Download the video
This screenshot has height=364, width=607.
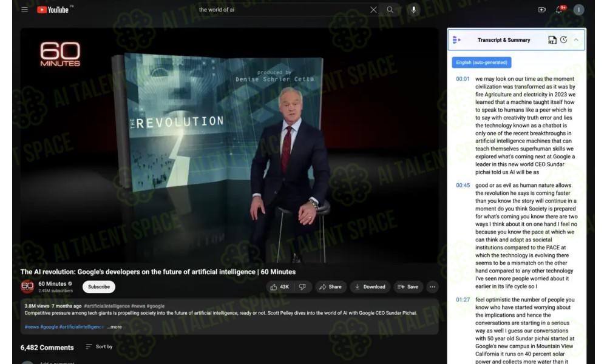(x=370, y=286)
